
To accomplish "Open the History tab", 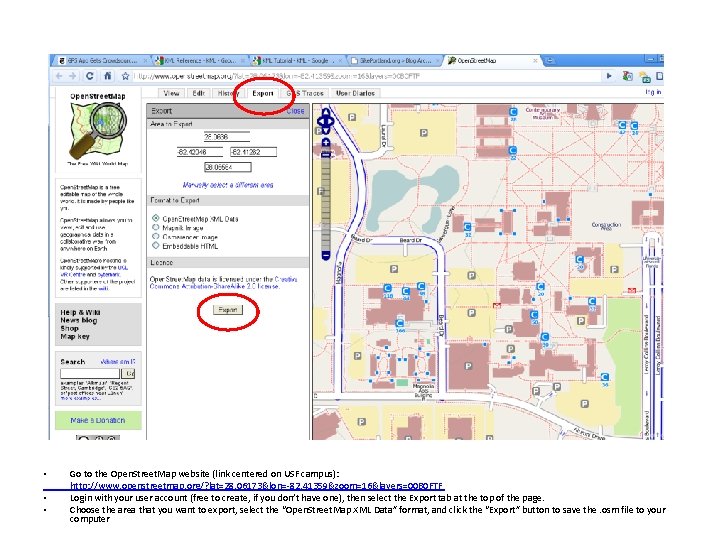I will click(228, 93).
